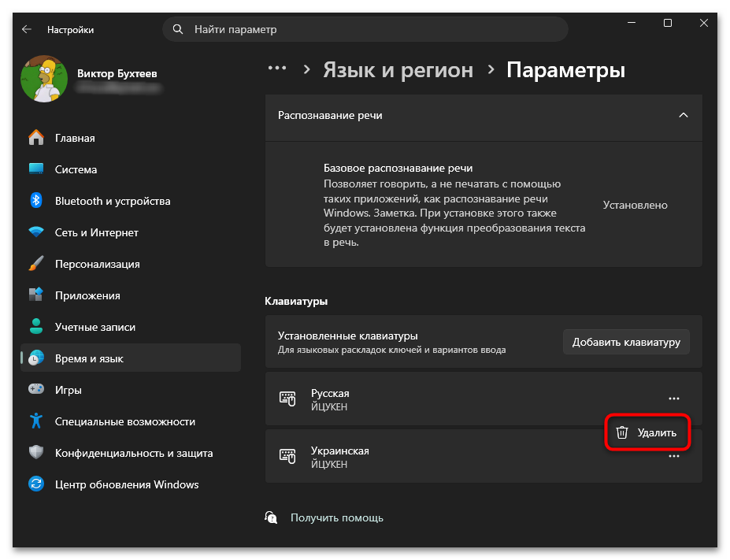Click the Персонализация brush icon

[x=36, y=264]
